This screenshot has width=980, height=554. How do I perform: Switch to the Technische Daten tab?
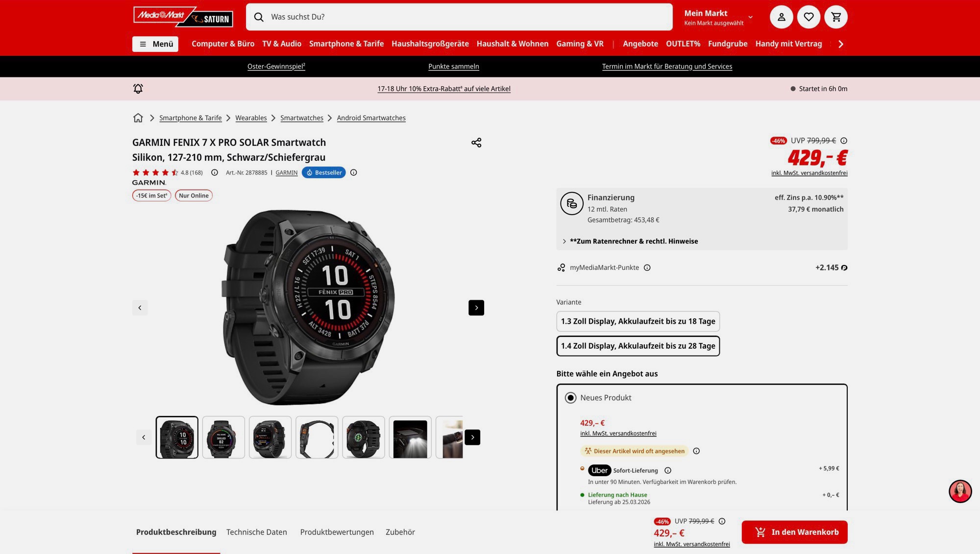click(256, 532)
